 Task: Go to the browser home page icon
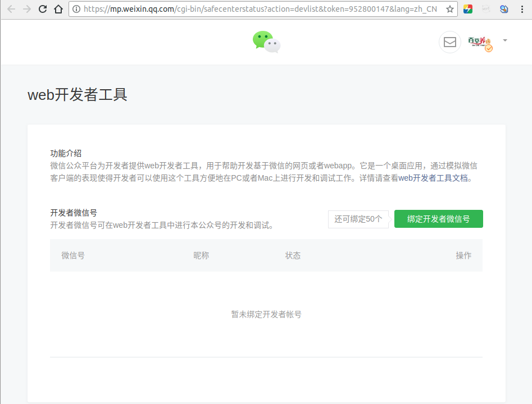58,9
